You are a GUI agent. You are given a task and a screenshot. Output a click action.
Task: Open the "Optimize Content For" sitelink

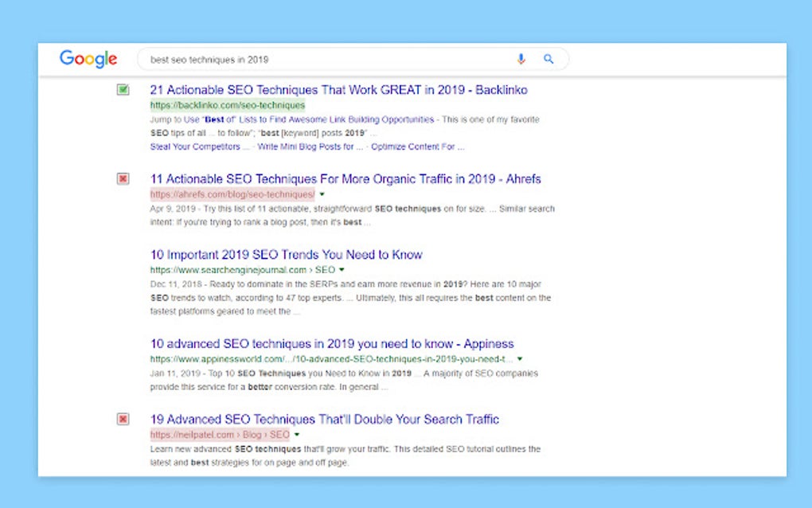417,147
